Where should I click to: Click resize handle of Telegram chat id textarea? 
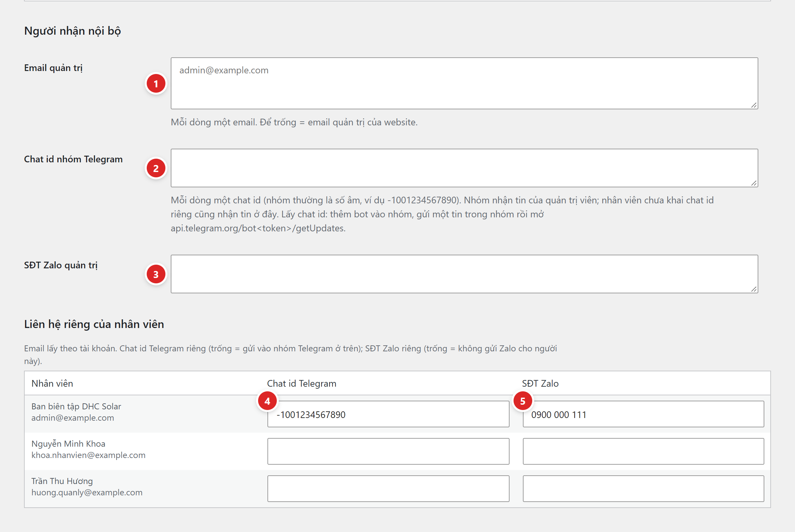coord(754,183)
